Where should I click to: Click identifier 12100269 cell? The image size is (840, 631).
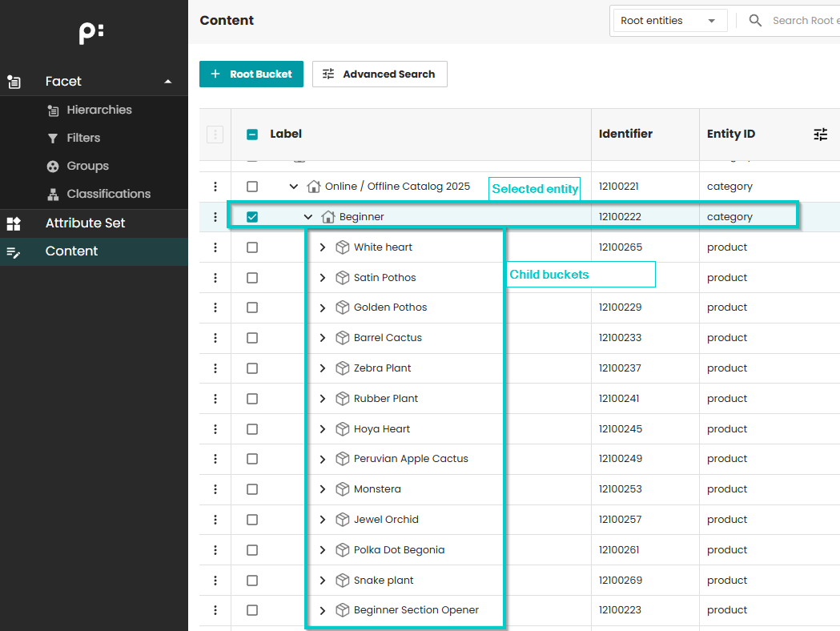tap(621, 581)
